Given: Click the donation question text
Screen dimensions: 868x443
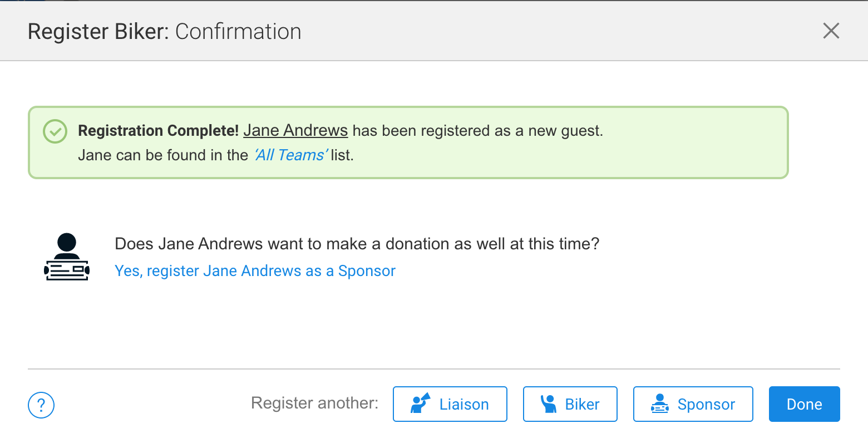Looking at the screenshot, I should 357,244.
